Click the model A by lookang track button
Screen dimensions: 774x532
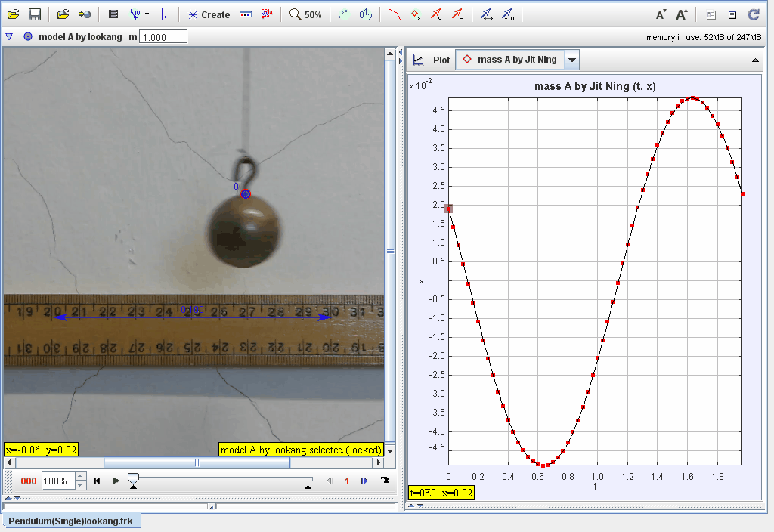click(x=73, y=36)
